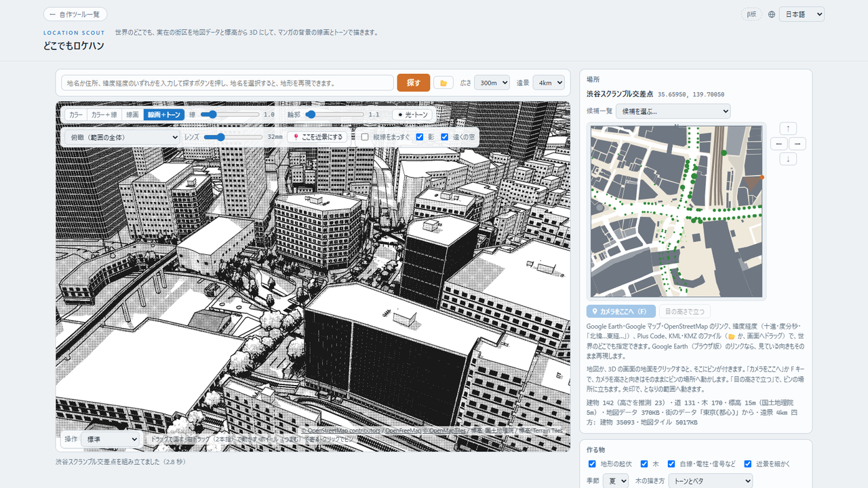Screen dimensions: 868x488
Task: Click the 自作ツール一覧 back link
Action: tap(75, 14)
